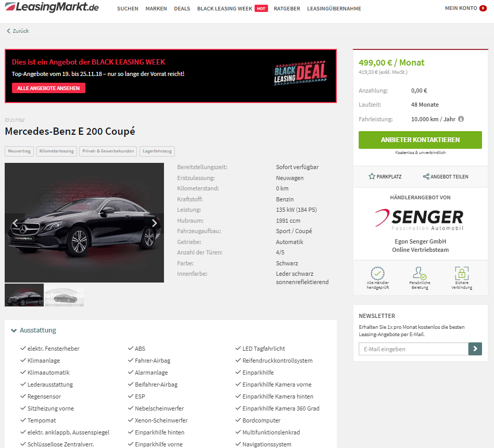
Task: Click the Xenon-Scheinwerfer equipment item
Action: (x=161, y=420)
